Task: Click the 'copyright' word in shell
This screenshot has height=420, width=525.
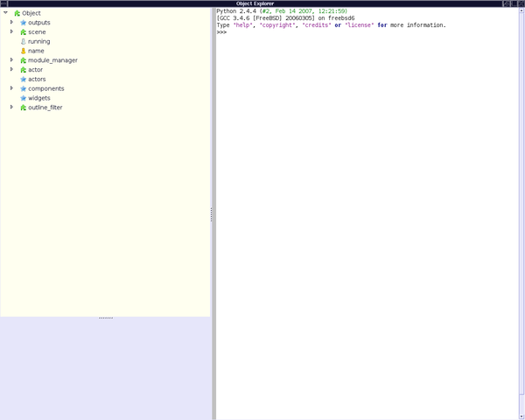Action: tap(277, 25)
